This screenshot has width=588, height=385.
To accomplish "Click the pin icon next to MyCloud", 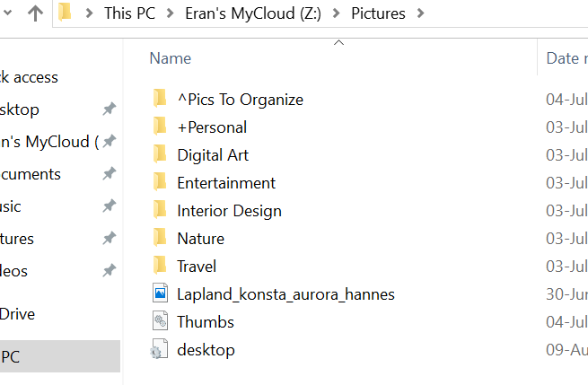I will pos(110,141).
